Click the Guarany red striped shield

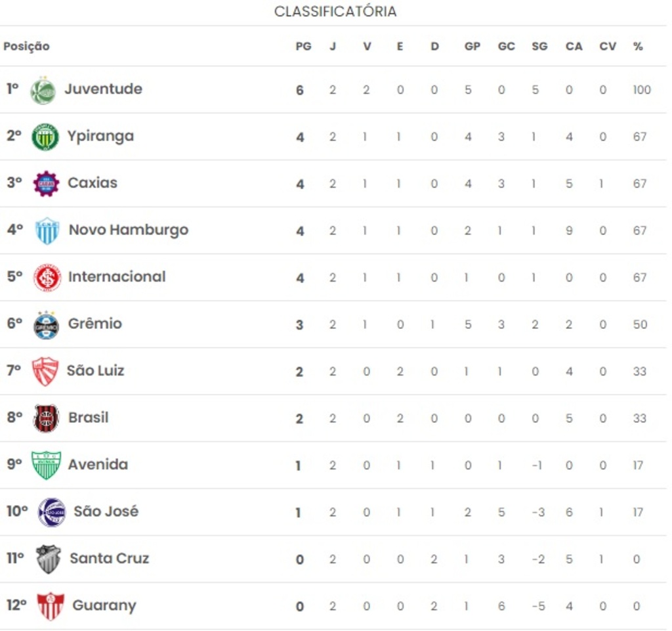coord(50,606)
